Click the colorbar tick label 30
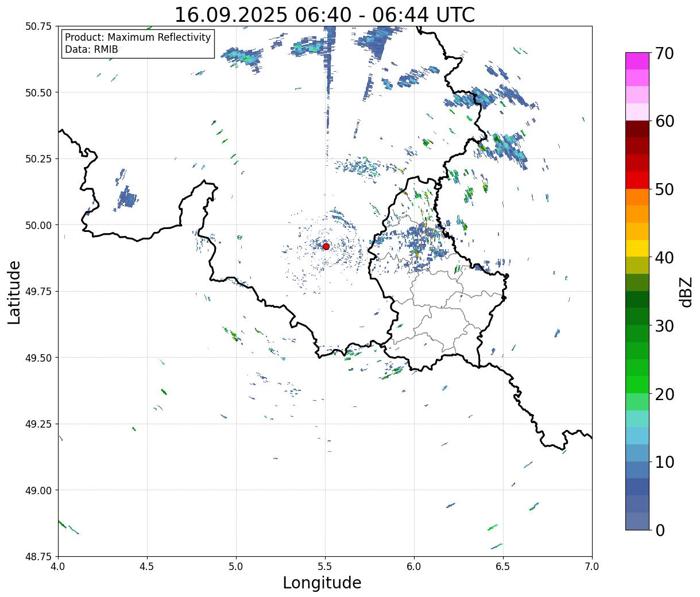700x597 pixels. [664, 325]
